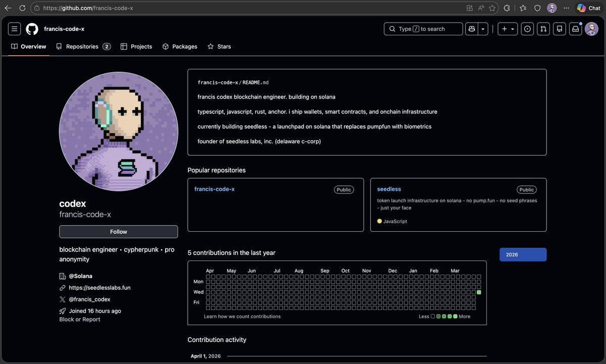Click the green contribution square on Wednesday
Image resolution: width=606 pixels, height=364 pixels.
click(479, 292)
